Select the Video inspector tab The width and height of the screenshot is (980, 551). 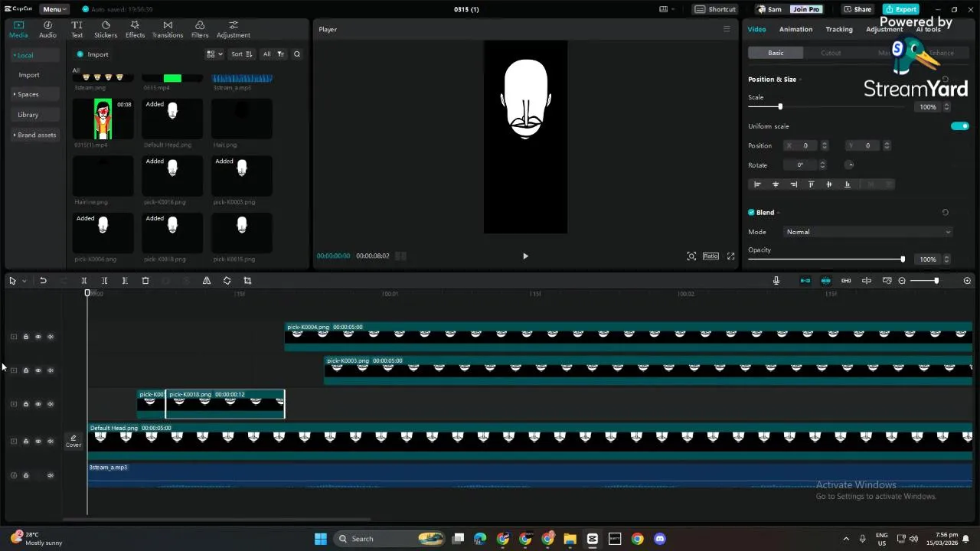coord(756,29)
